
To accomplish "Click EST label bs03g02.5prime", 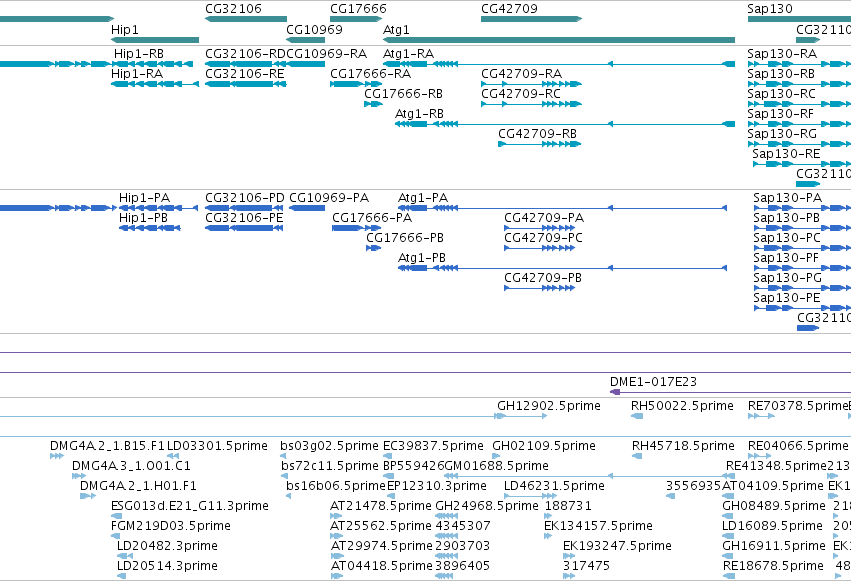I will [329, 446].
